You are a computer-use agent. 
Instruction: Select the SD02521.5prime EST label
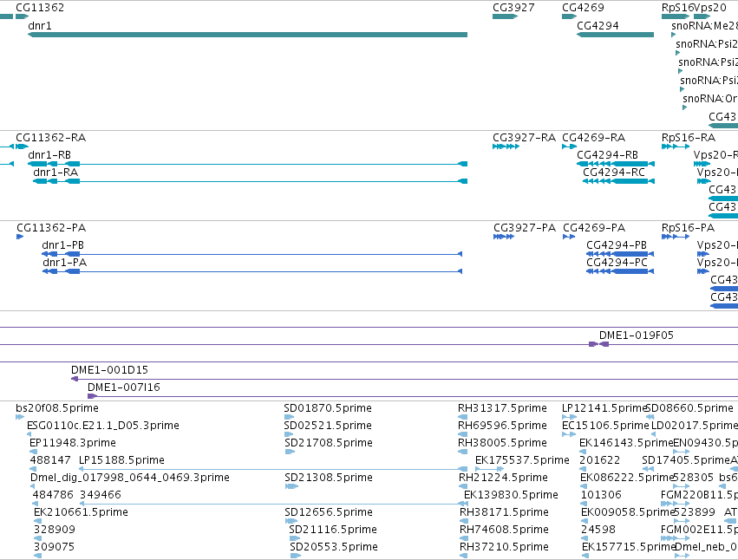pos(328,426)
